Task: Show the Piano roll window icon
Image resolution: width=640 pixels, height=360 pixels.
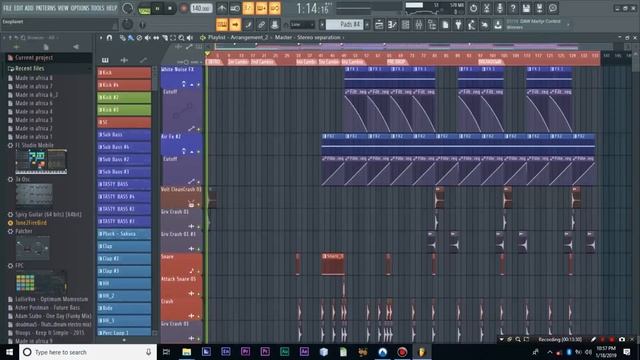Action: pos(392,25)
